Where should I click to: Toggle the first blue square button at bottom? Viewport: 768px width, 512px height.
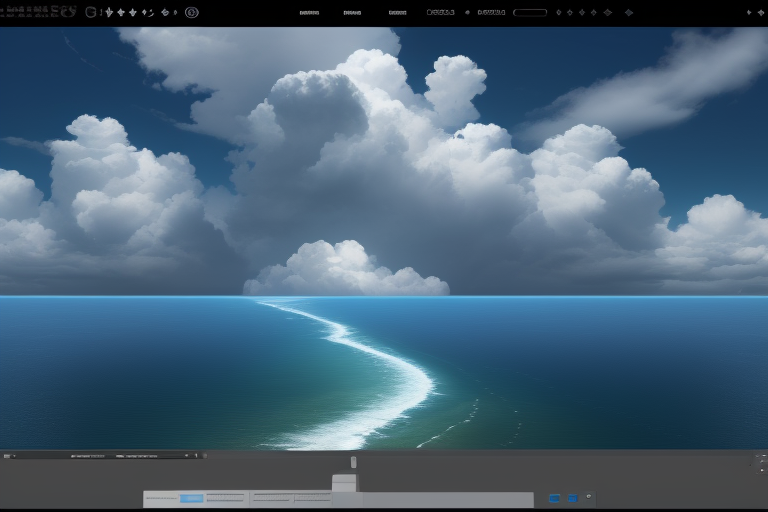554,498
